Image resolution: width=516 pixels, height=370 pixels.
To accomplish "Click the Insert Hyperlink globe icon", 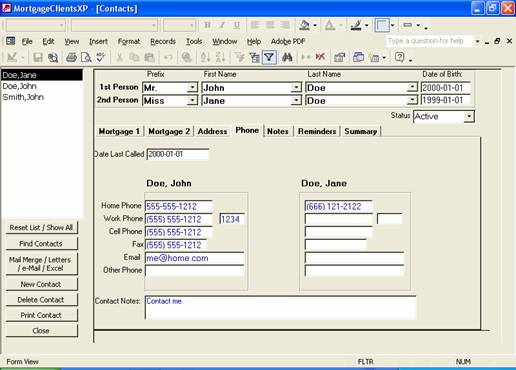I will [187, 57].
